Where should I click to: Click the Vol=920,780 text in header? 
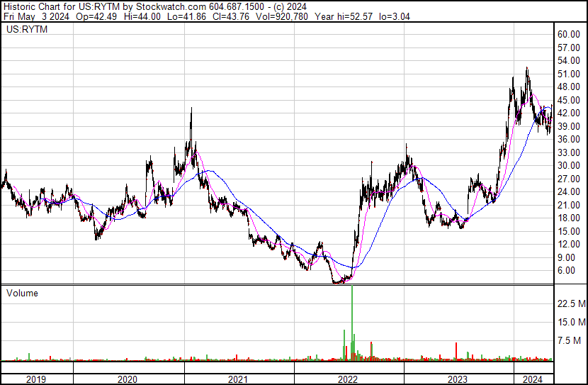pyautogui.click(x=282, y=16)
